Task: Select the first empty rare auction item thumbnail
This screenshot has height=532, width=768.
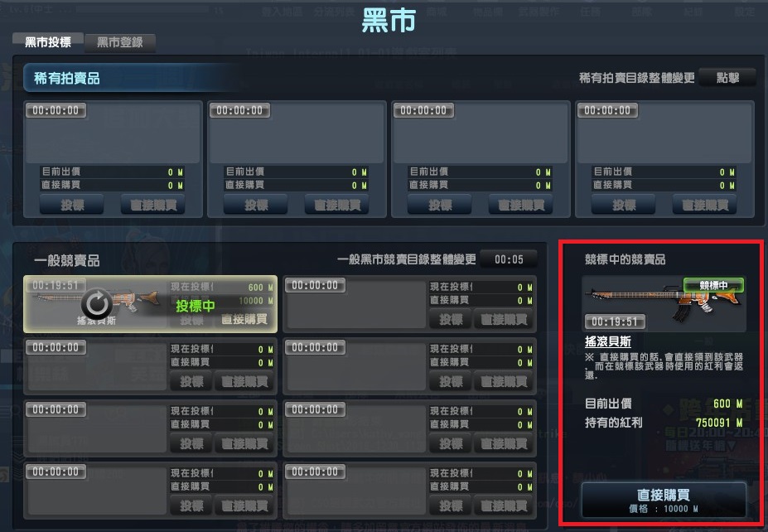Action: (x=113, y=133)
